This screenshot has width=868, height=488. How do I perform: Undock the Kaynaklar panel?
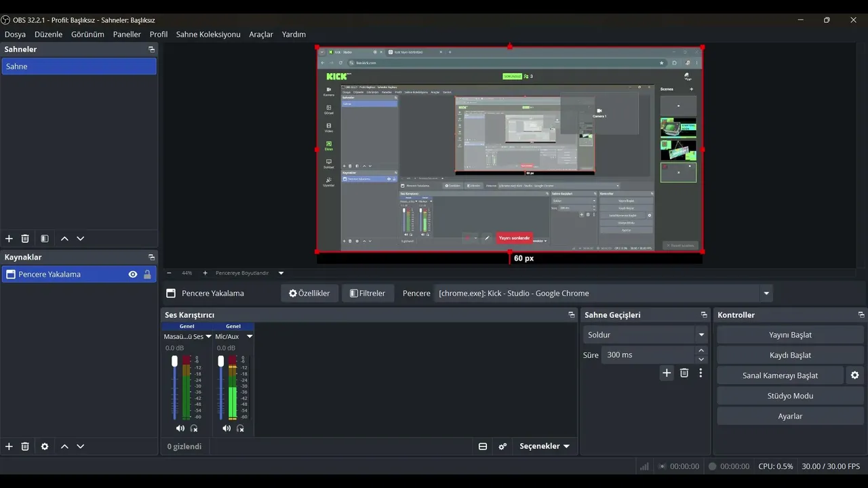(151, 258)
